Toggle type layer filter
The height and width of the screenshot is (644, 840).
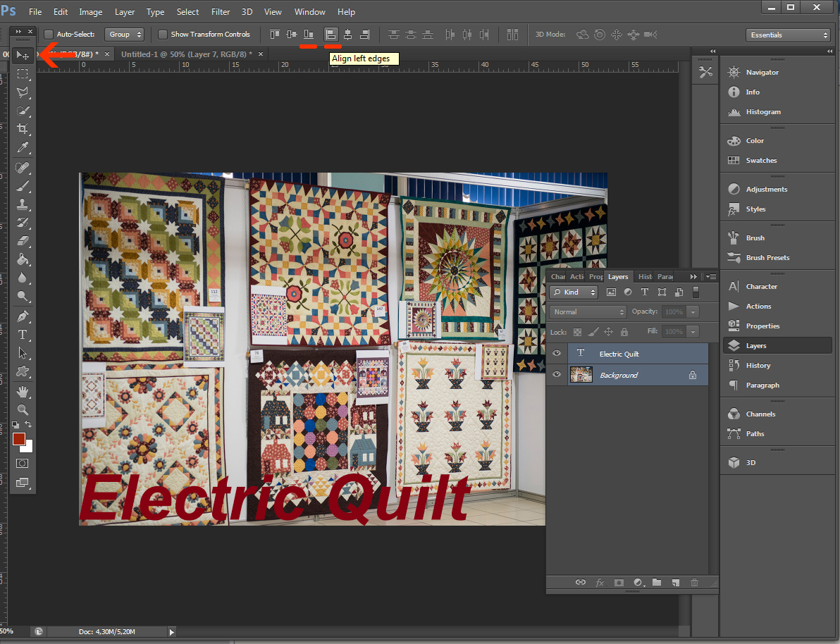645,292
